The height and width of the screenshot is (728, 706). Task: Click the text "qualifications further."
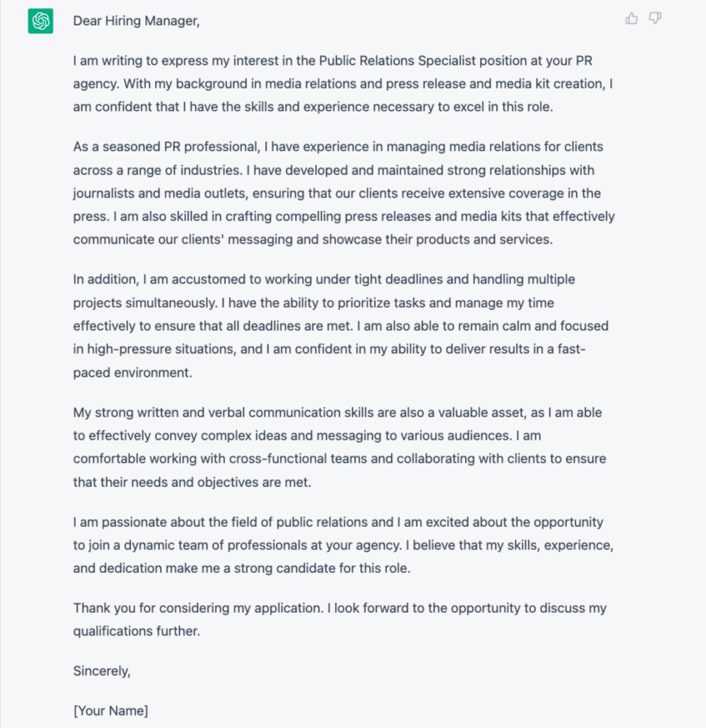[x=137, y=631]
